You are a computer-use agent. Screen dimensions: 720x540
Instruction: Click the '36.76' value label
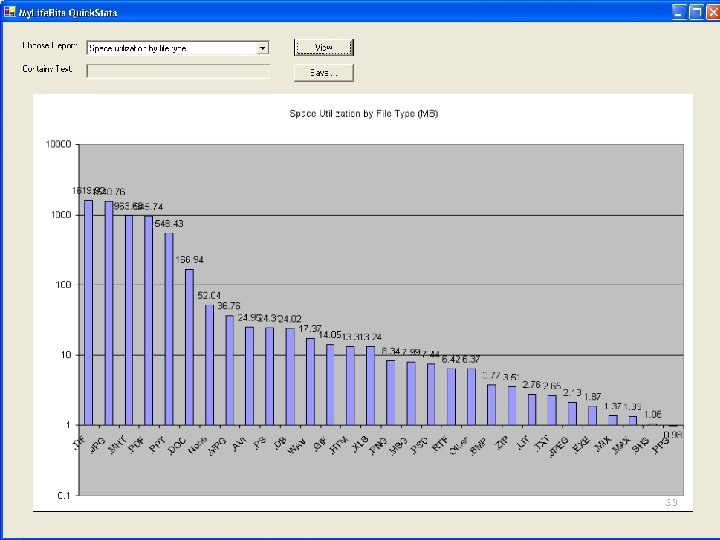coord(229,306)
